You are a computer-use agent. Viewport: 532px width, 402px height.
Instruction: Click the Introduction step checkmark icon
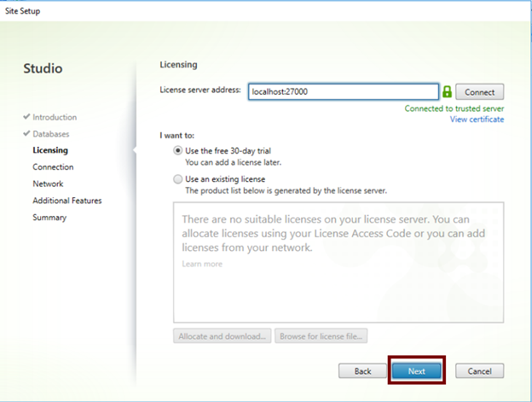[26, 117]
